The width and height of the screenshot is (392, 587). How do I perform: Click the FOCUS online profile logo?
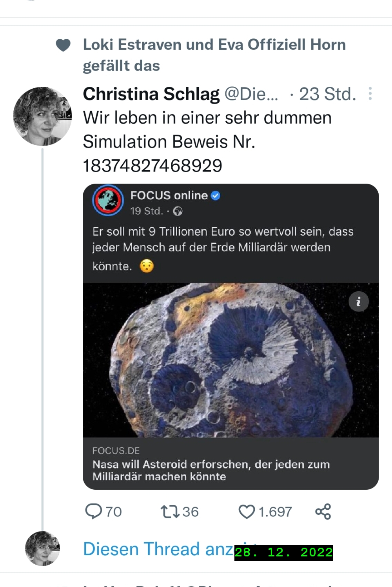tap(108, 200)
